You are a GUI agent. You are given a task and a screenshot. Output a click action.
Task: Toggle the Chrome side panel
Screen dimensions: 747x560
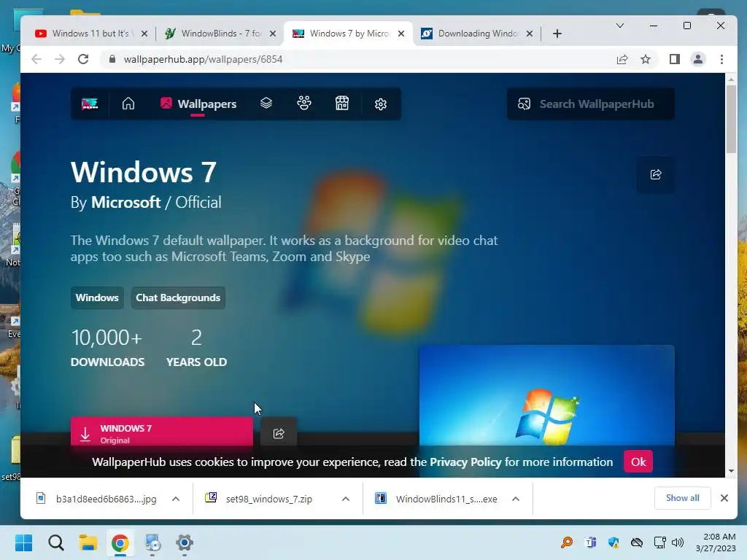point(674,59)
